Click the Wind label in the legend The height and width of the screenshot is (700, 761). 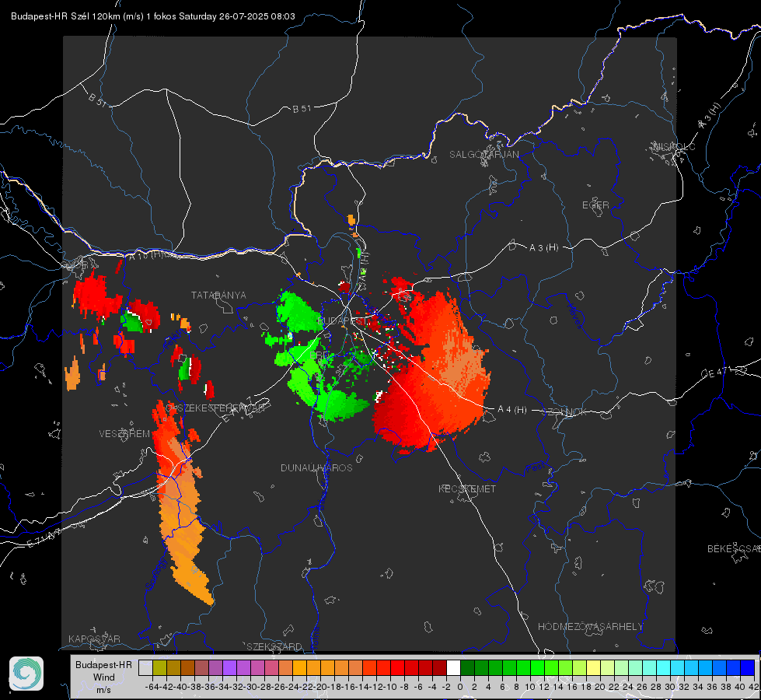[x=104, y=677]
